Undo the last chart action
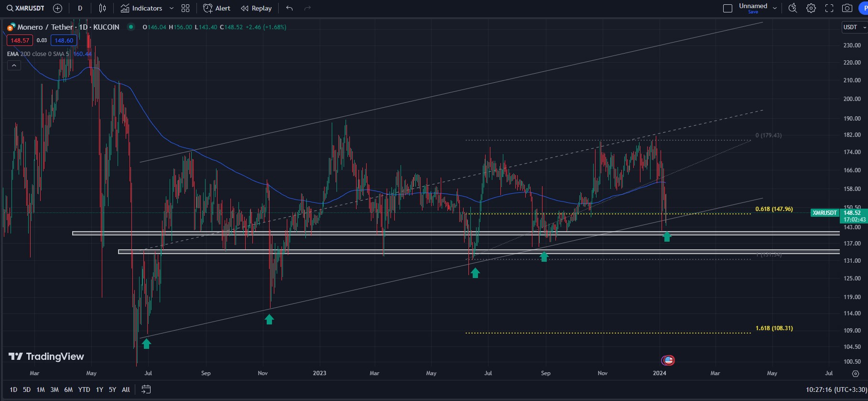Image resolution: width=868 pixels, height=401 pixels. coord(289,8)
